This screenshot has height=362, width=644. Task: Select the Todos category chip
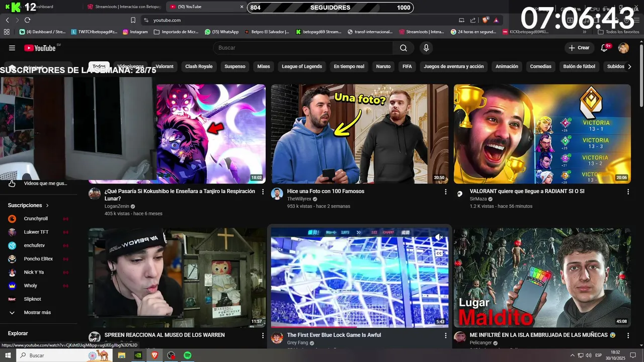click(x=99, y=66)
